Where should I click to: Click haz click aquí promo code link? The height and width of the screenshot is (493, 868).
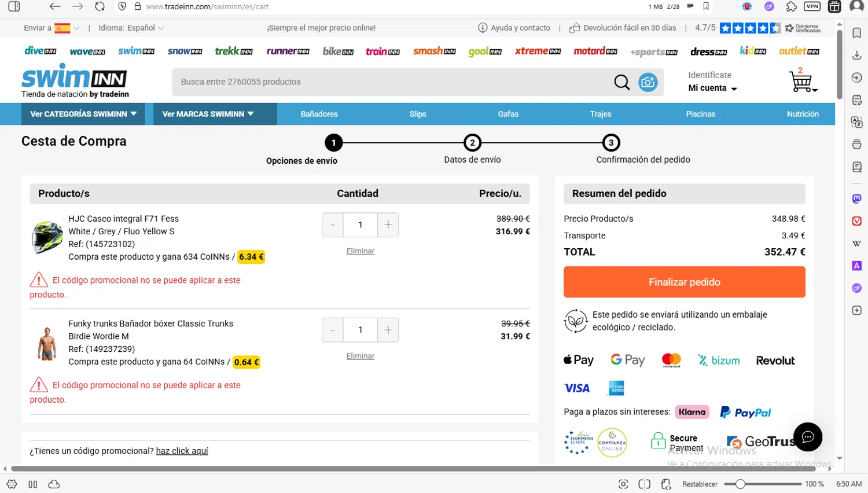[x=182, y=451]
